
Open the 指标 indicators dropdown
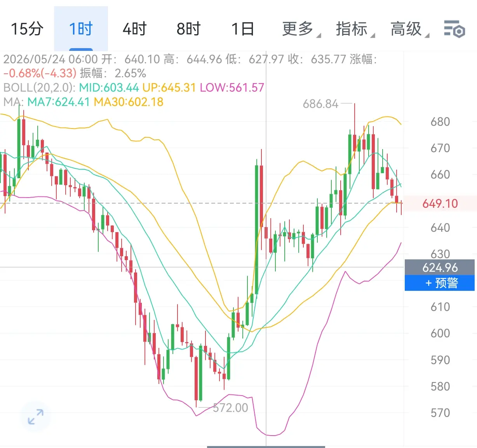tap(355, 29)
